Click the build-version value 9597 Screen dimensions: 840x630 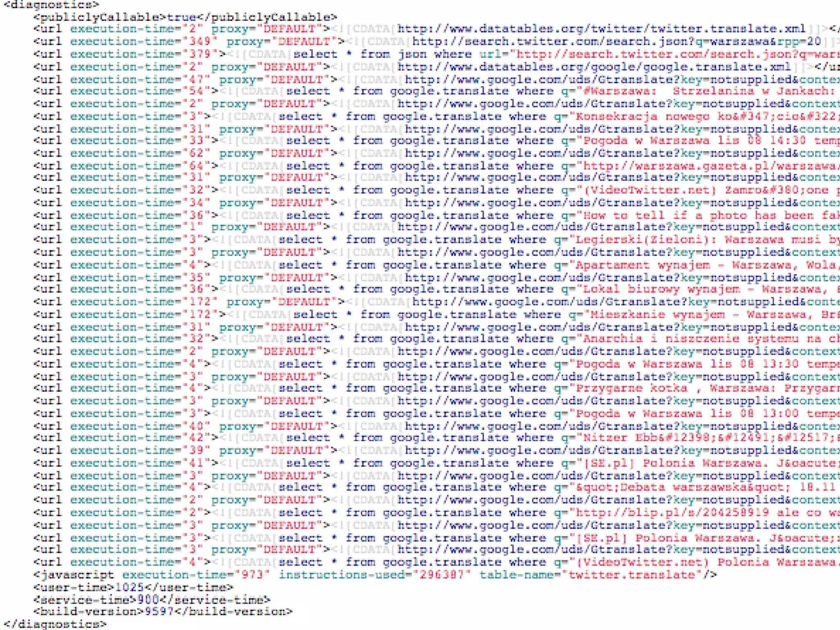tap(159, 612)
